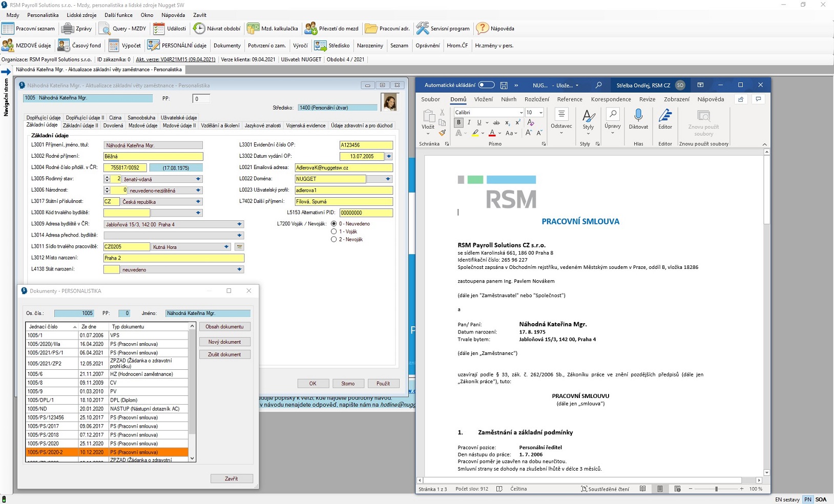Open Word comments icon
Image resolution: width=834 pixels, height=504 pixels.
758,99
